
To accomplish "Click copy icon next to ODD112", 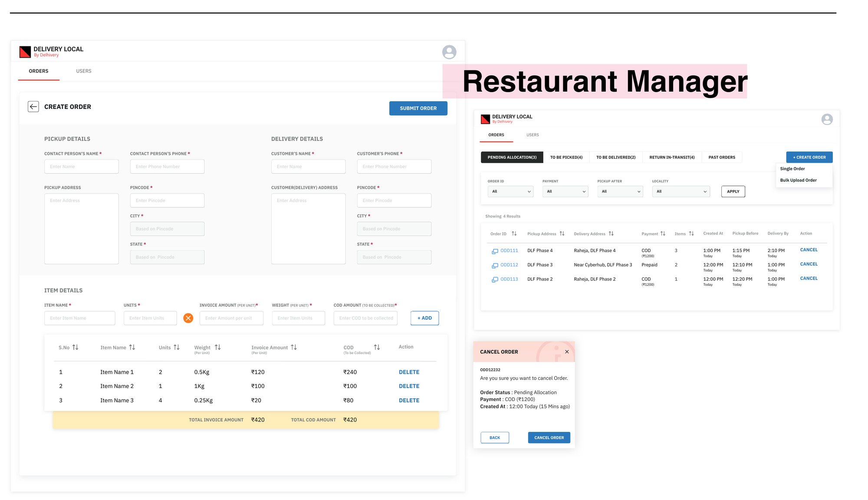I will pos(495,266).
